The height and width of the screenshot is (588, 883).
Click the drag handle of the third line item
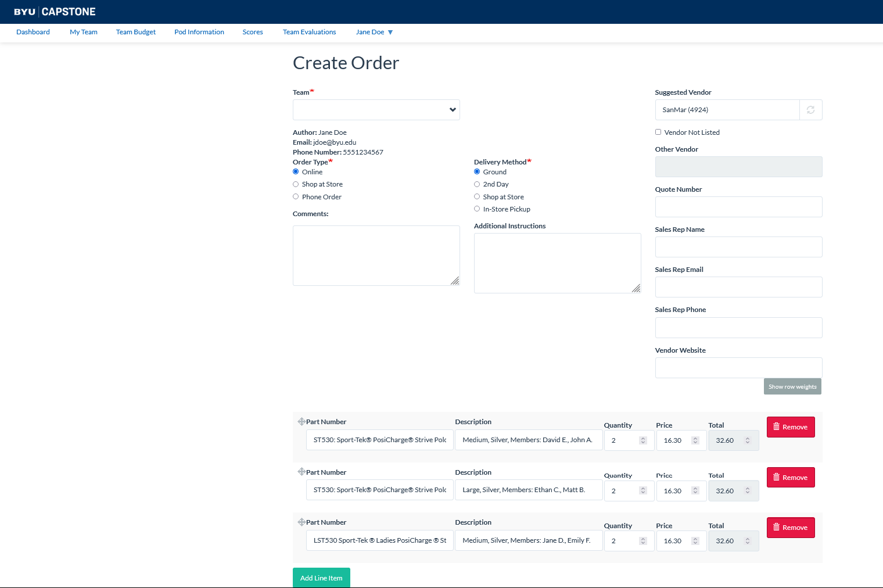[301, 522]
